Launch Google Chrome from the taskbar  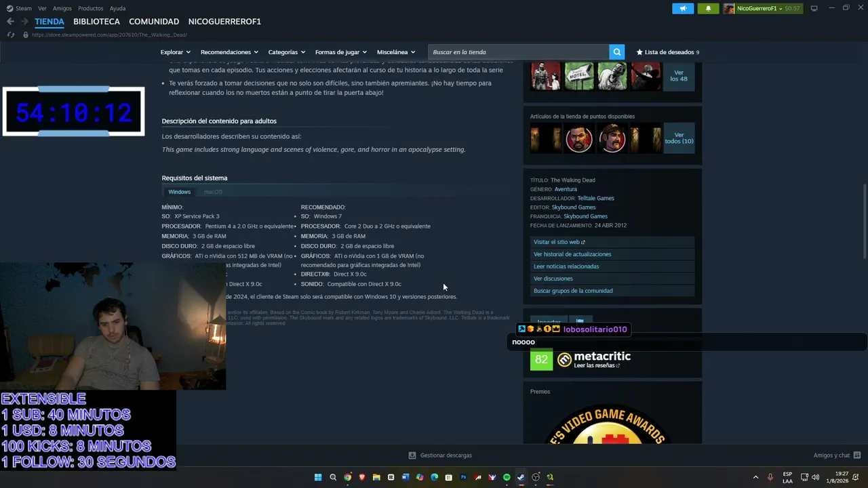tap(347, 477)
